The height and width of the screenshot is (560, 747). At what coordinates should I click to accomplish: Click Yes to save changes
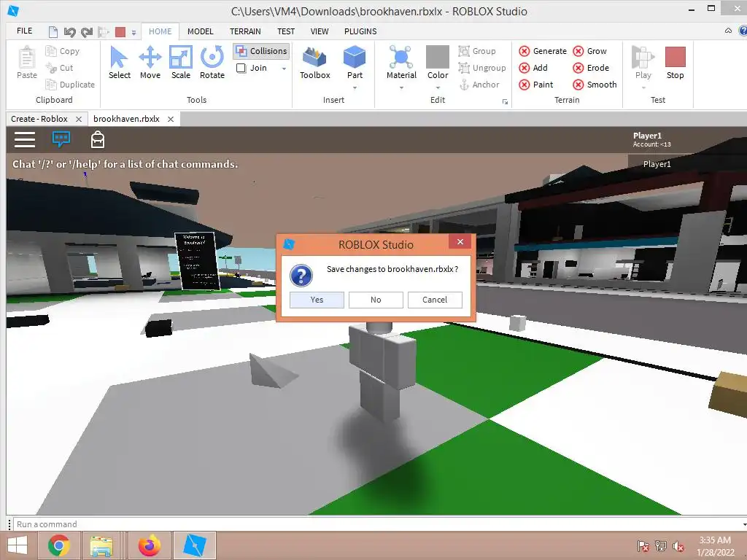(317, 300)
